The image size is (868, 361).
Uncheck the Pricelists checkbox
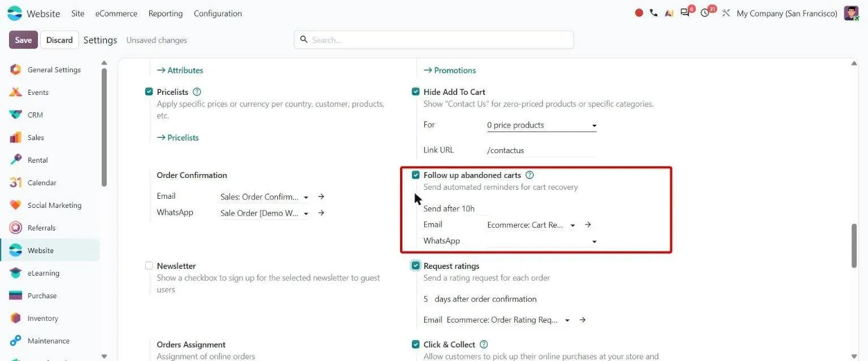149,92
